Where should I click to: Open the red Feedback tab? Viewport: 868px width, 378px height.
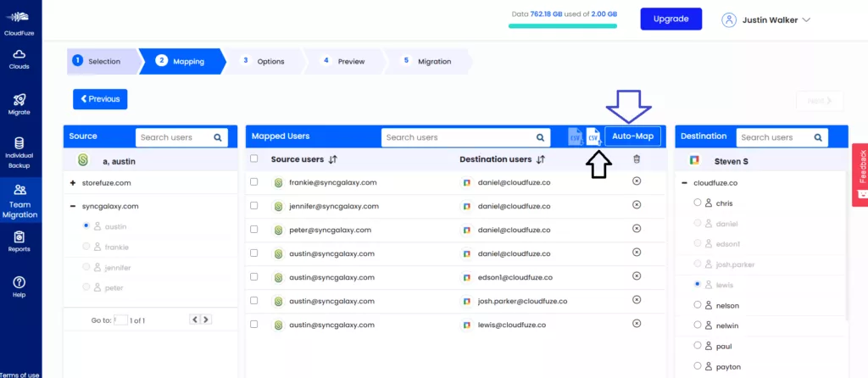860,175
